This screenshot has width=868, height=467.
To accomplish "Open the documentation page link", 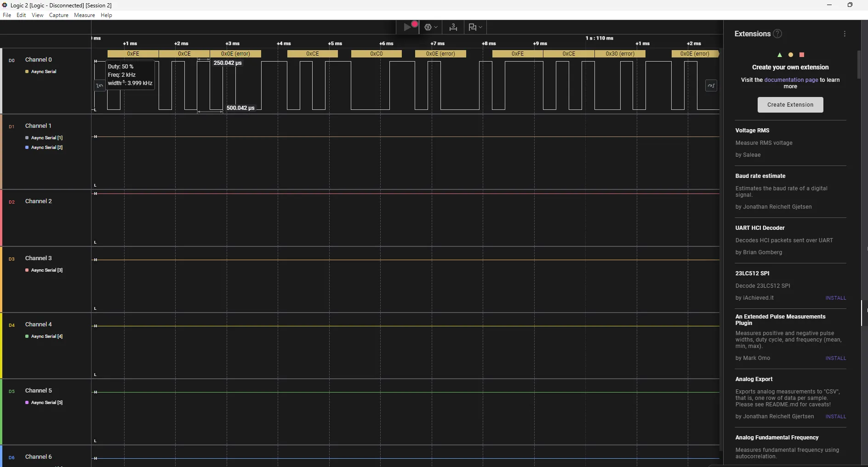I will 791,80.
